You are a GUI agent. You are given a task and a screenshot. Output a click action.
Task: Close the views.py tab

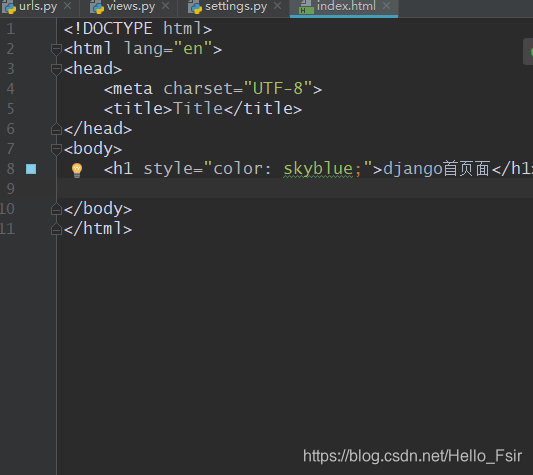pyautogui.click(x=166, y=6)
